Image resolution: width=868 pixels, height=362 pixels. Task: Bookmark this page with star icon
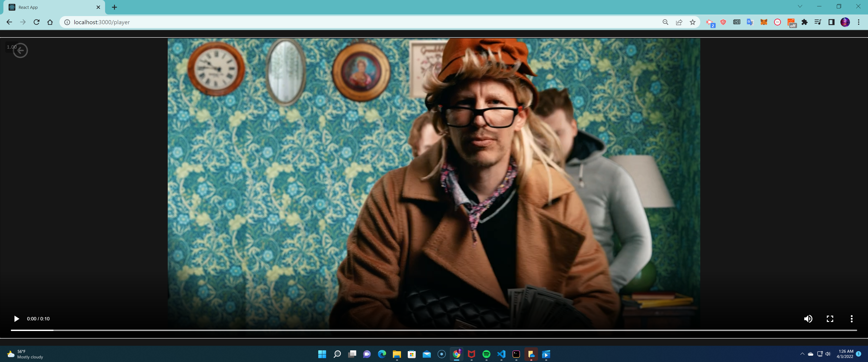tap(692, 22)
